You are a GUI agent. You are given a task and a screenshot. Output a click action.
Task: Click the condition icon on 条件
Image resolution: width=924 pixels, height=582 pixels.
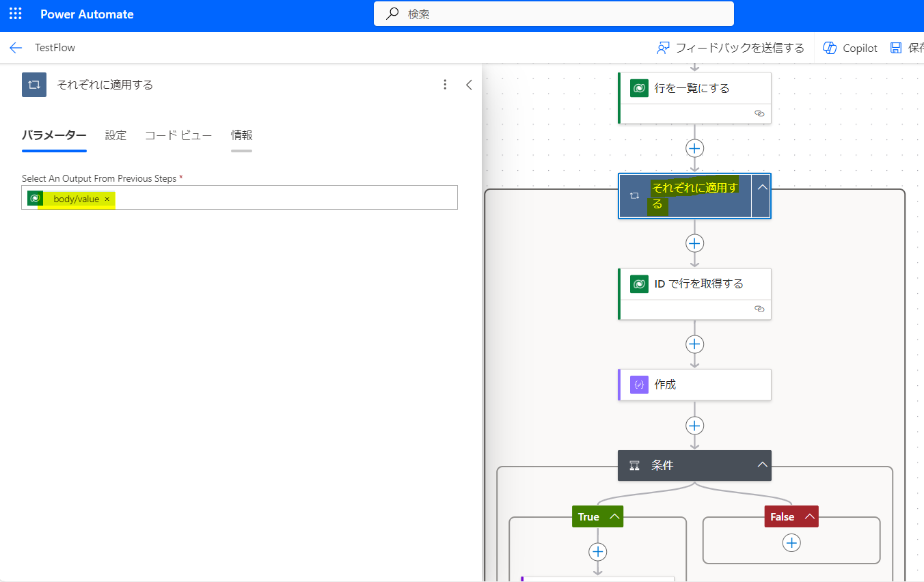coord(635,465)
